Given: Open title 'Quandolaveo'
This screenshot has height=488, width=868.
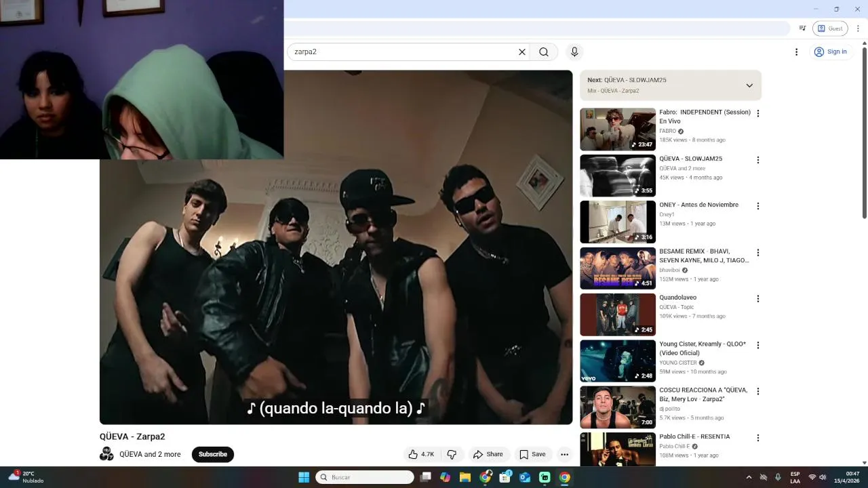Looking at the screenshot, I should click(677, 298).
